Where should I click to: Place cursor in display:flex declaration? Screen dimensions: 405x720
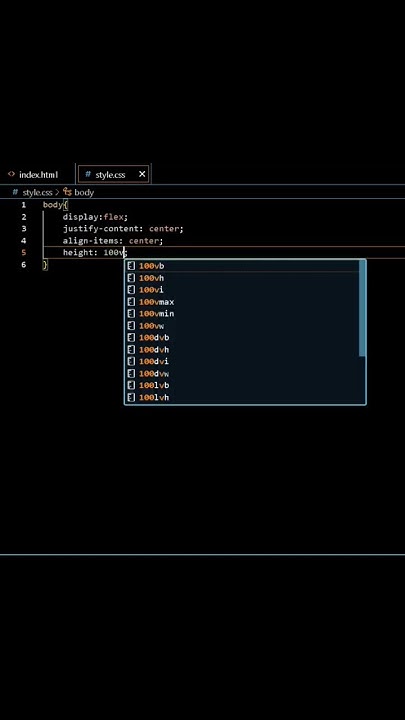96,217
